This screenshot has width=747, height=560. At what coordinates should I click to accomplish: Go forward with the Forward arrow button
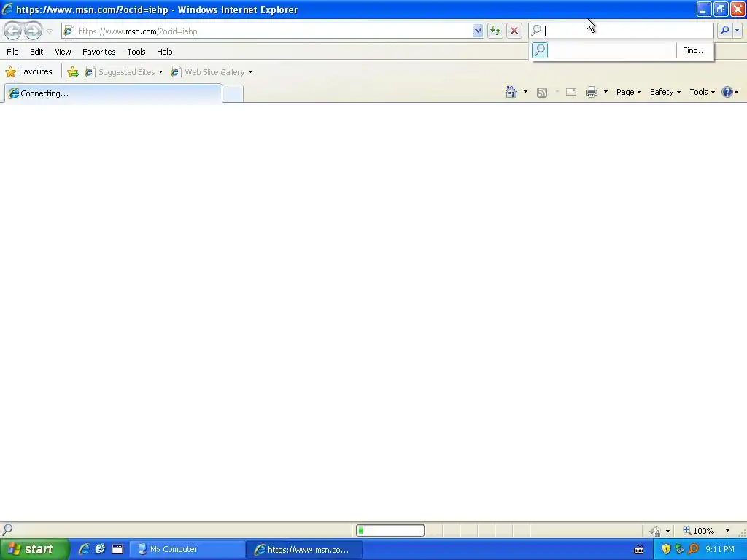click(x=33, y=31)
